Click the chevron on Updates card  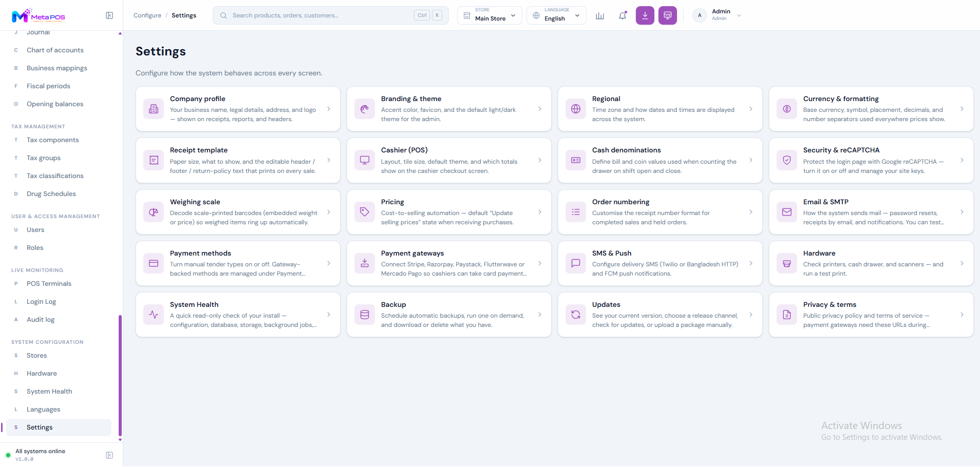(751, 315)
